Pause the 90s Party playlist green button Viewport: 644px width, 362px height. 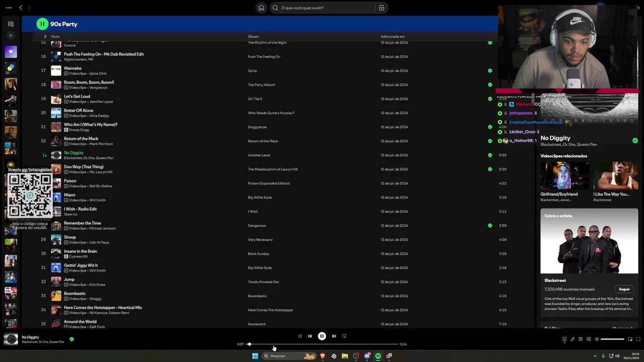(x=42, y=24)
